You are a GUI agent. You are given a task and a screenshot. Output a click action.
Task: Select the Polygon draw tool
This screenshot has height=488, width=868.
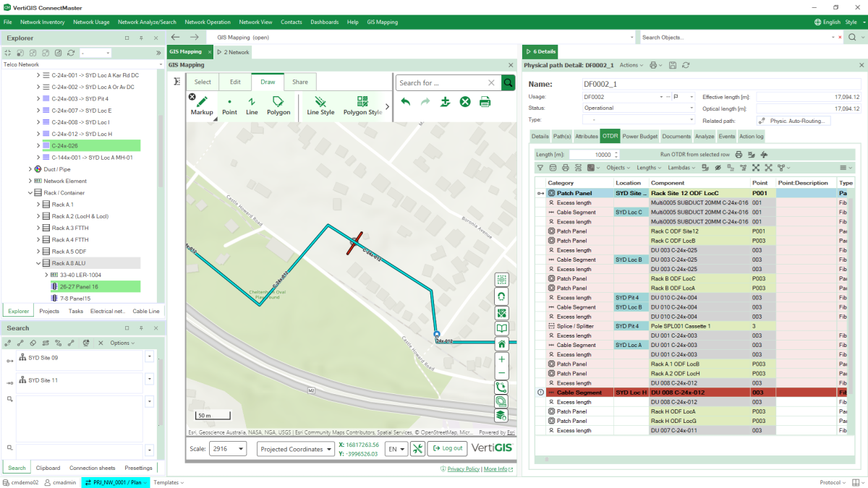[x=278, y=106]
